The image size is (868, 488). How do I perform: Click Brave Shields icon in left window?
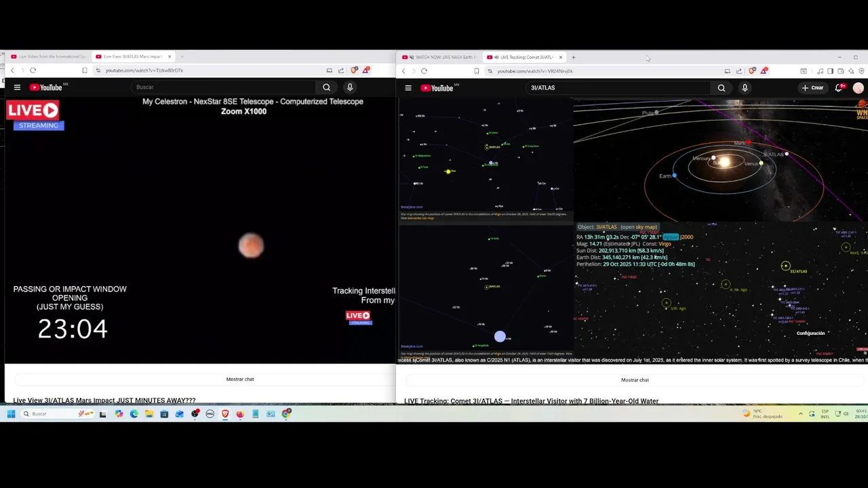coord(354,70)
